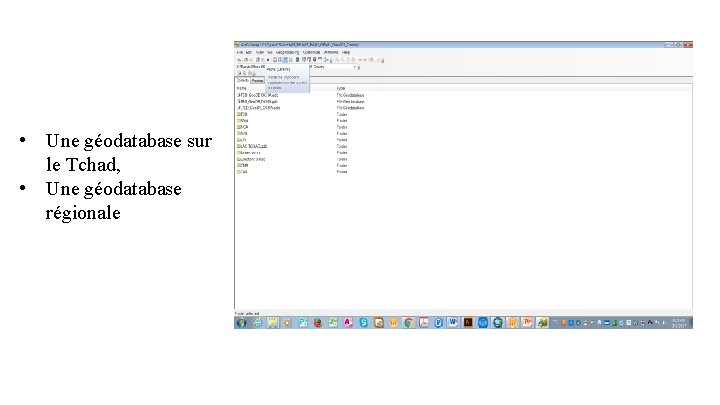Viewport: 720px width, 405px height.
Task: Select the Contents tab
Action: tap(242, 80)
